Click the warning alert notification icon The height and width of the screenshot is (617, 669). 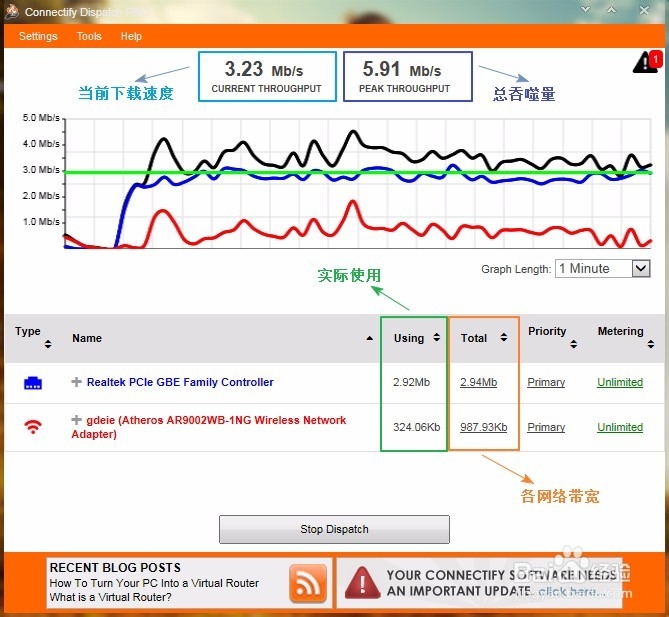pos(647,62)
